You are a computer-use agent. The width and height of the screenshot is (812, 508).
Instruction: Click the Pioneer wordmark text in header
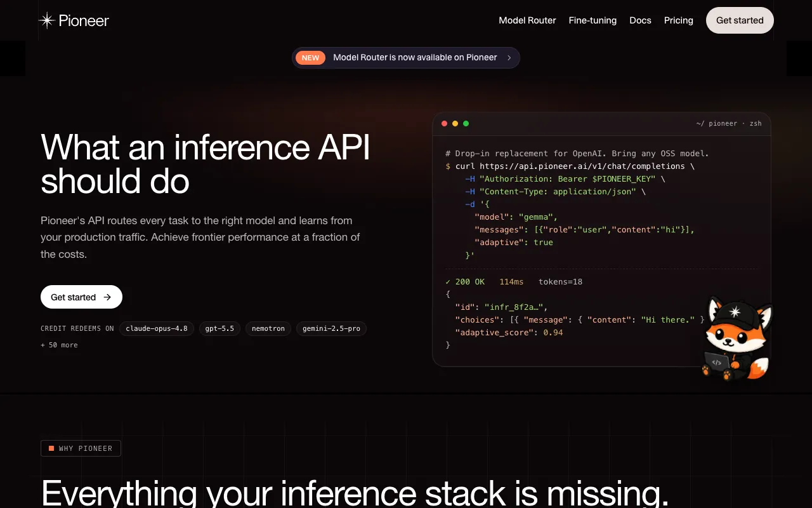coord(84,20)
